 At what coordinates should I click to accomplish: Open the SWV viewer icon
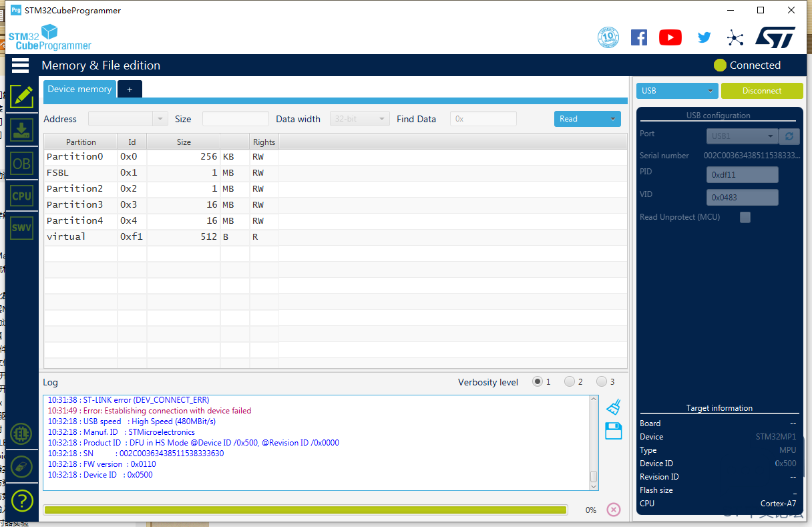[21, 228]
